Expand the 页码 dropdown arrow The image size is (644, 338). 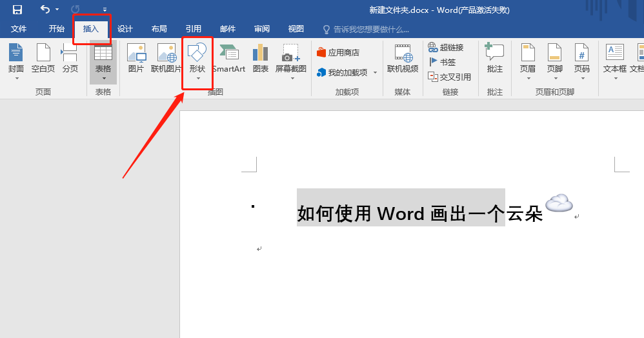(583, 79)
